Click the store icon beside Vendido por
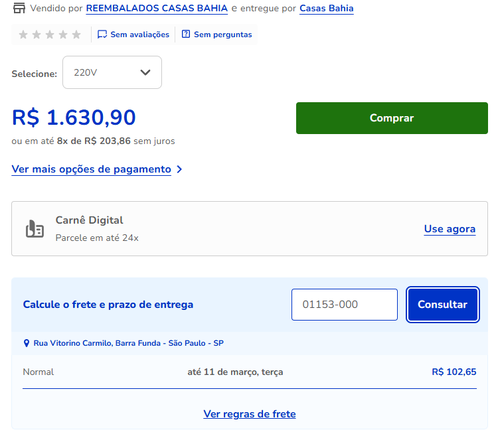Viewport: 500px width, 444px height. [19, 8]
